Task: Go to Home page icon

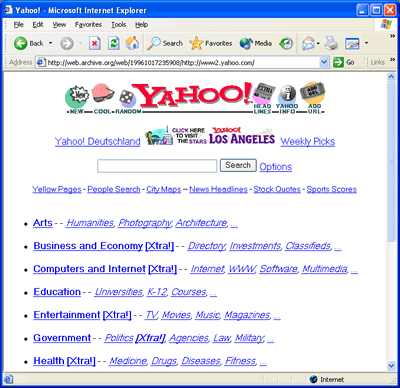Action: coord(132,43)
